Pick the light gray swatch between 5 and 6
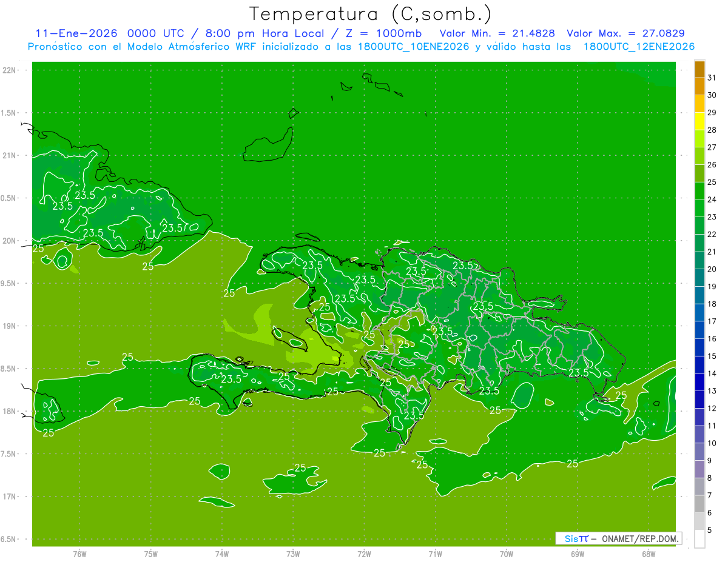This screenshot has height=562, width=728. point(699,521)
